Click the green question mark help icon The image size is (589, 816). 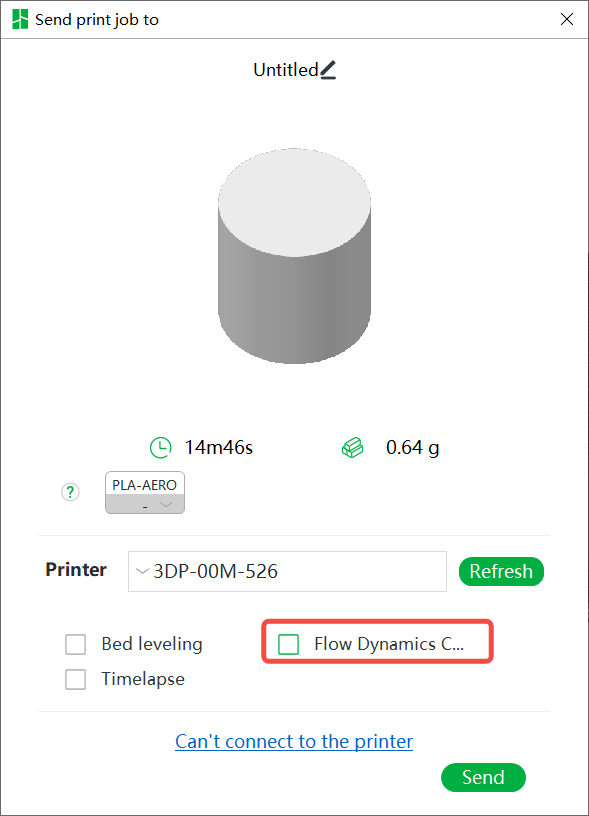70,492
